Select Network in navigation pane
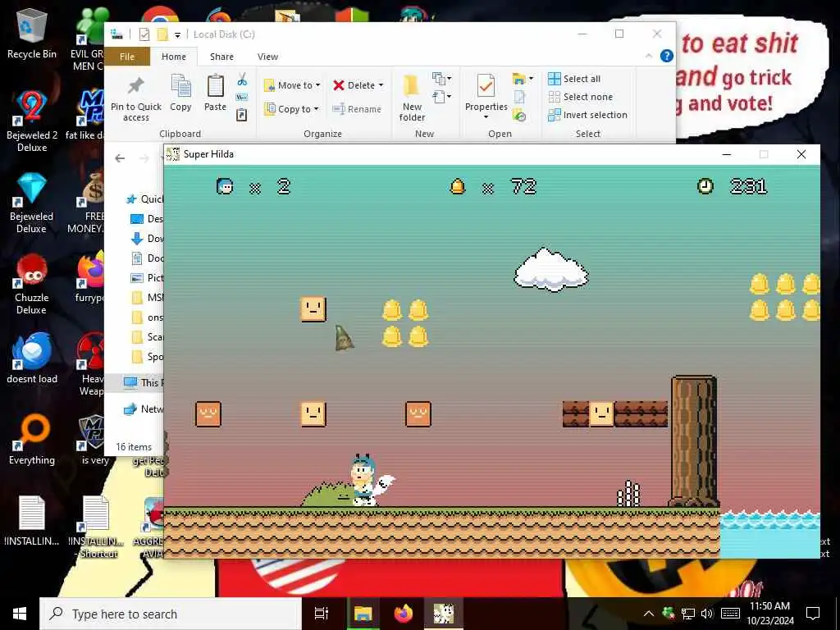Screen dimensions: 840x630 (x=144, y=409)
